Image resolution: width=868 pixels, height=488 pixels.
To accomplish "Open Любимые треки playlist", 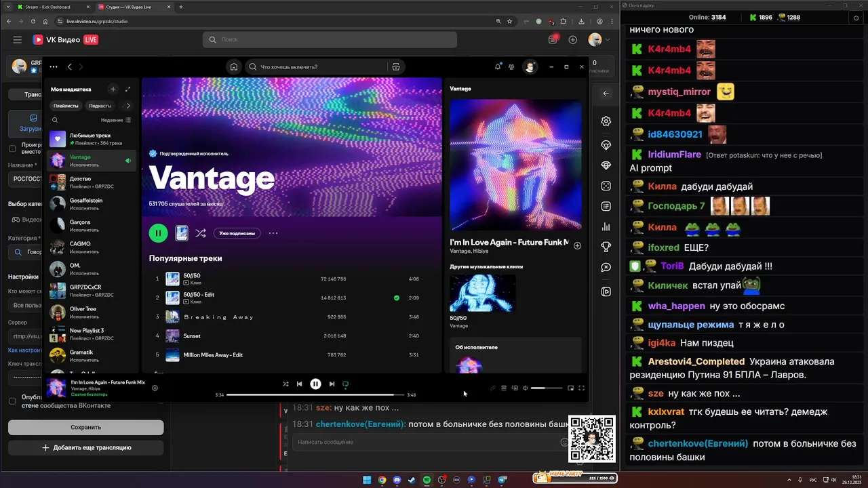I will coord(92,139).
